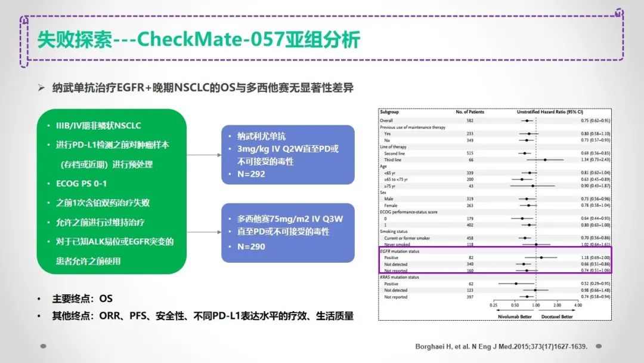
Task: Click the "Subgroup" column header
Action: pos(389,112)
